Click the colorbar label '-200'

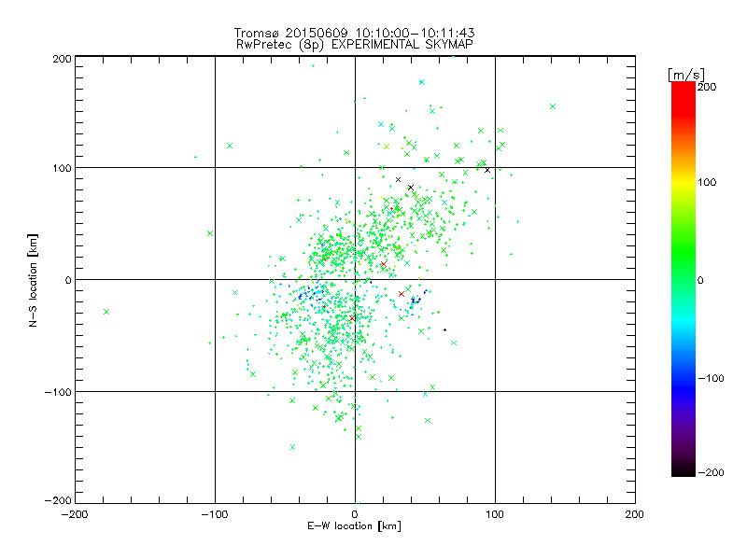click(711, 472)
